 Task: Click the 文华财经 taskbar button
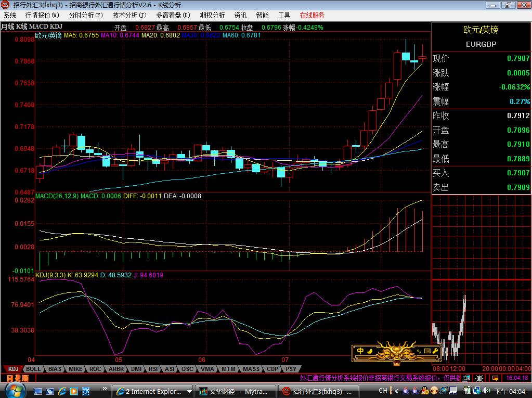click(x=234, y=391)
